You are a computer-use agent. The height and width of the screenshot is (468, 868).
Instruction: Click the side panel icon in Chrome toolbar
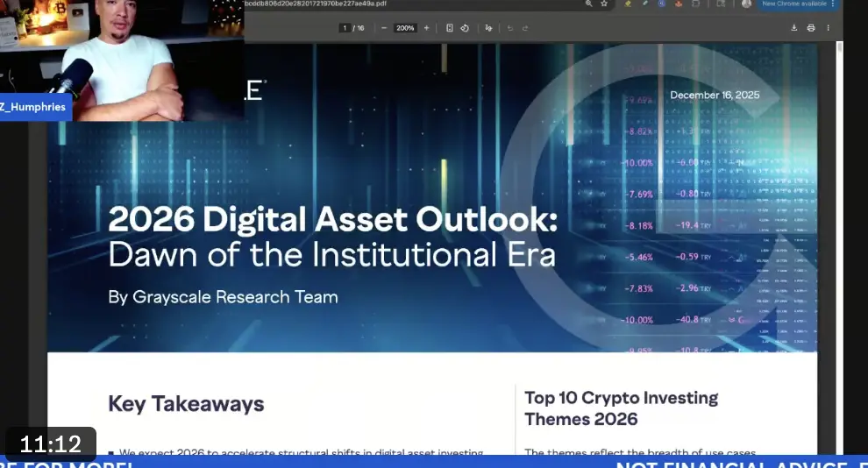721,4
